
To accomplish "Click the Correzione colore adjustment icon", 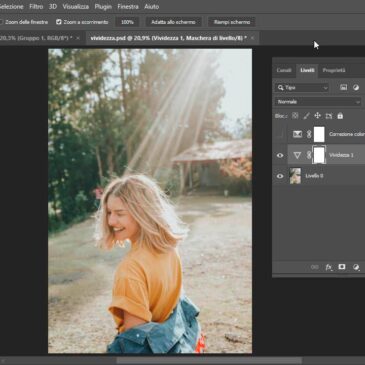I will coord(297,134).
